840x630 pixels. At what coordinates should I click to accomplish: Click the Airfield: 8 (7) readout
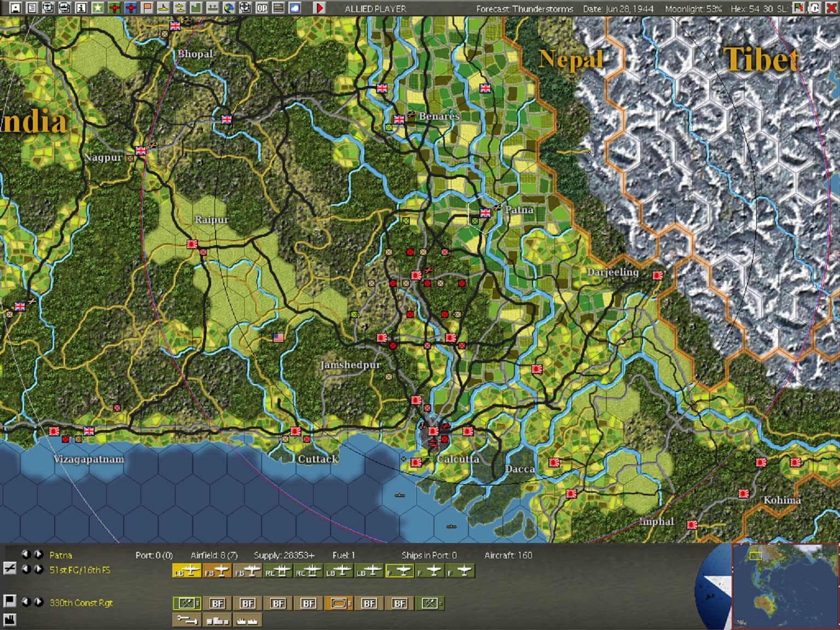(x=214, y=555)
